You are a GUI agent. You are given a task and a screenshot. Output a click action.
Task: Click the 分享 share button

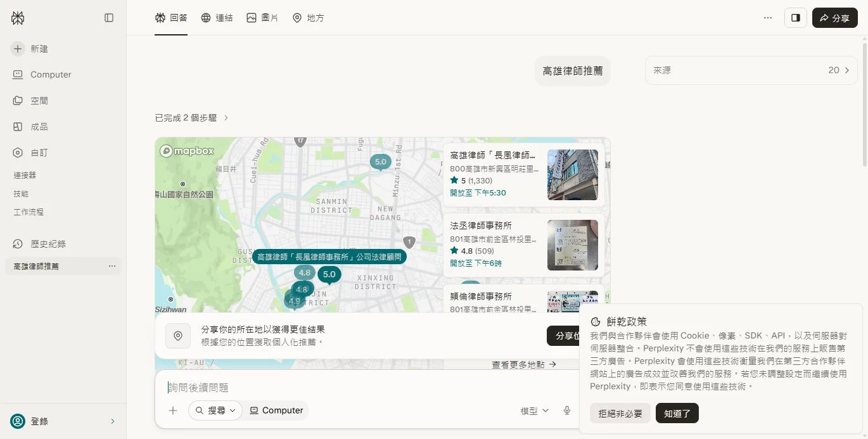click(835, 18)
